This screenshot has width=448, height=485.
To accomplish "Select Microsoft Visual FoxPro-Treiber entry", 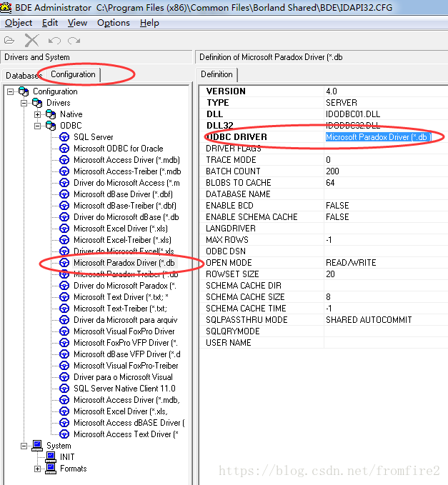I will [x=126, y=366].
